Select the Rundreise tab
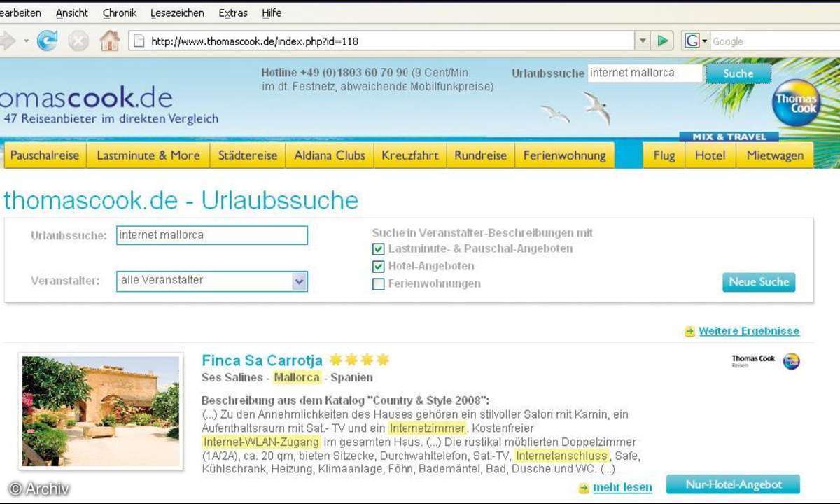Screen dimensions: 840x504 coord(480,155)
